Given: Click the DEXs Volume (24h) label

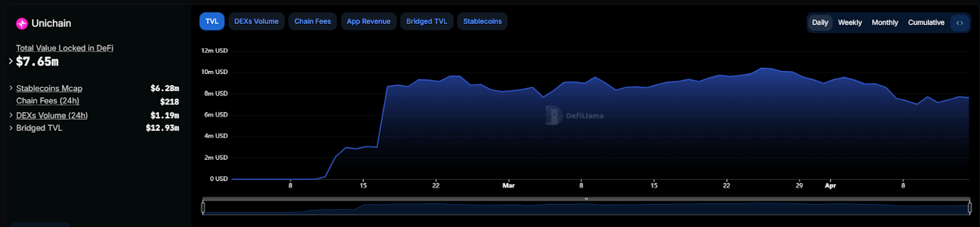Looking at the screenshot, I should (52, 116).
